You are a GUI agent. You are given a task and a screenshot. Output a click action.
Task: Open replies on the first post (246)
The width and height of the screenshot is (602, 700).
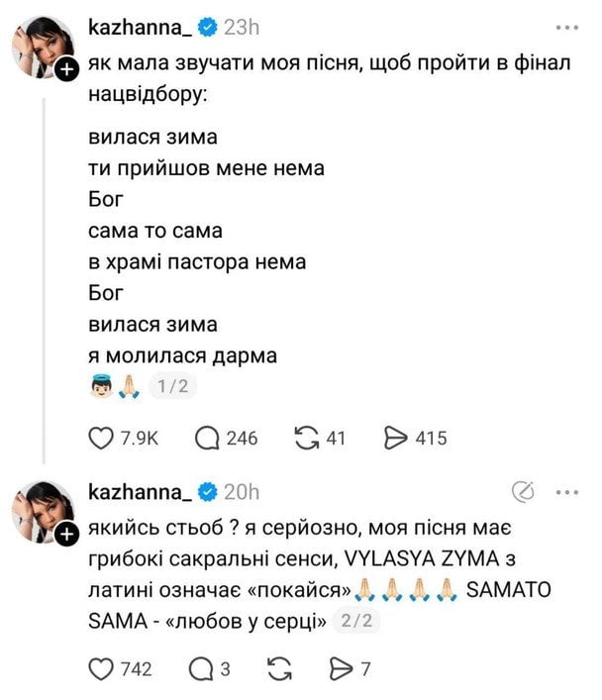[x=210, y=439]
